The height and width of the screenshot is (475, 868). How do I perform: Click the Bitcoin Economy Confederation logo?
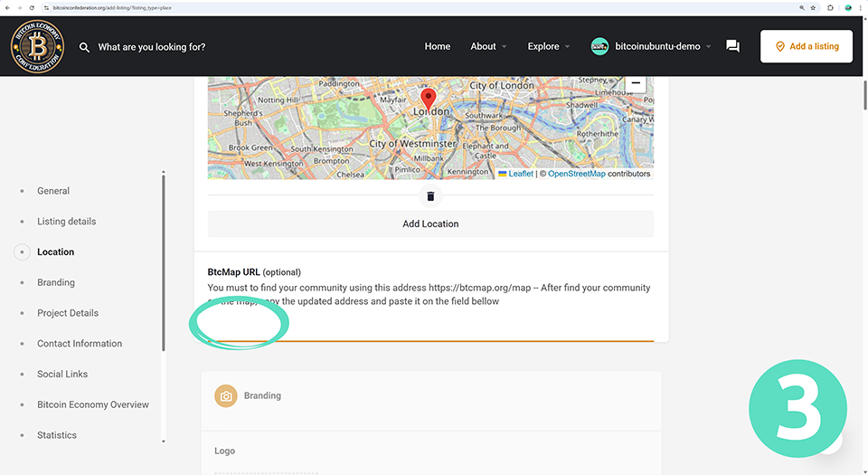click(37, 46)
